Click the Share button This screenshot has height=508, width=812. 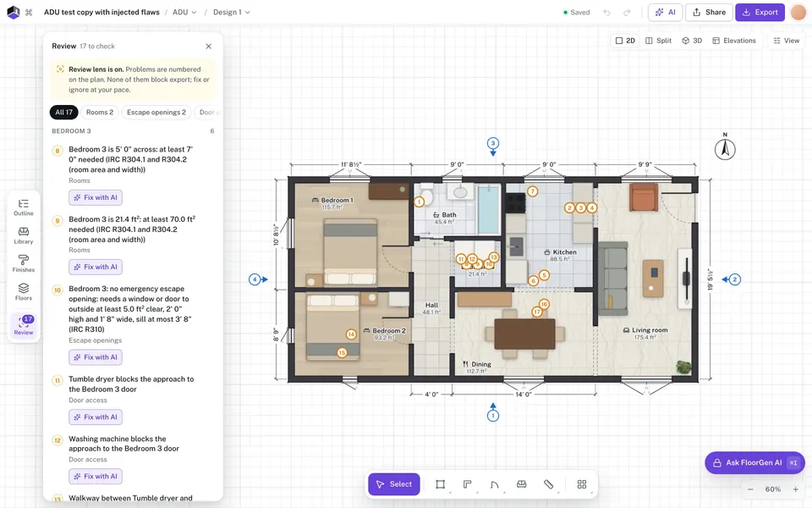pyautogui.click(x=709, y=13)
